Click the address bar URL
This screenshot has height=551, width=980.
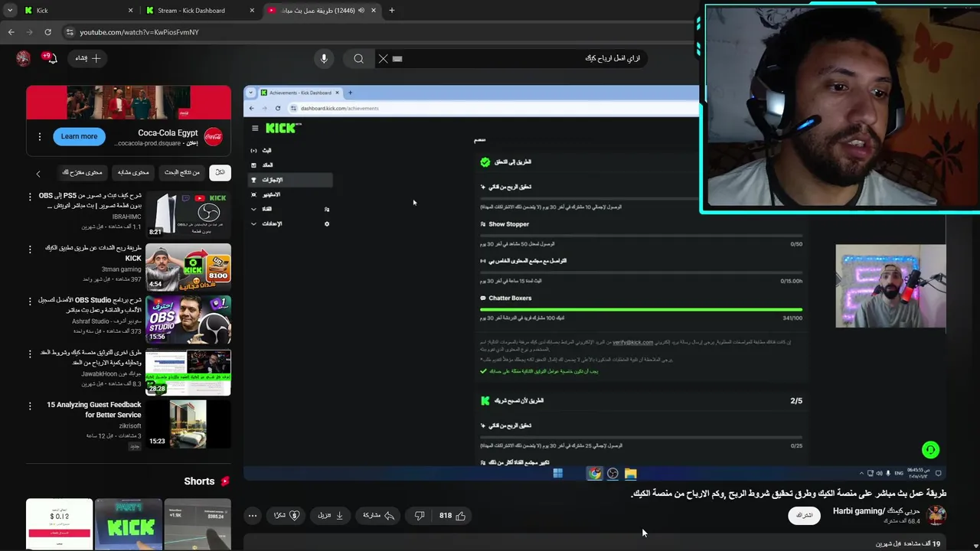click(139, 32)
